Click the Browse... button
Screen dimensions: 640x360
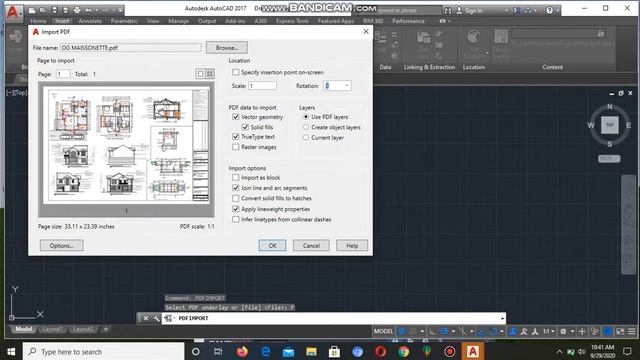227,48
